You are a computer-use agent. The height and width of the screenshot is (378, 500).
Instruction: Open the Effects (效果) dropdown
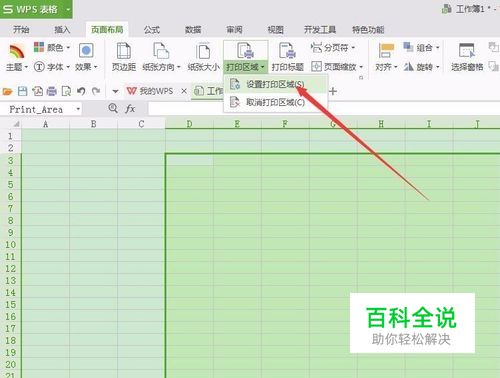86,67
